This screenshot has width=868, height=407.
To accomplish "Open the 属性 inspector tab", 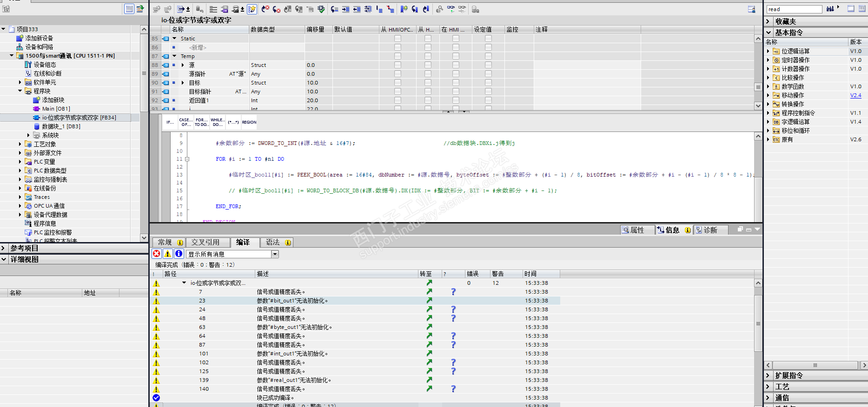I will pyautogui.click(x=638, y=230).
